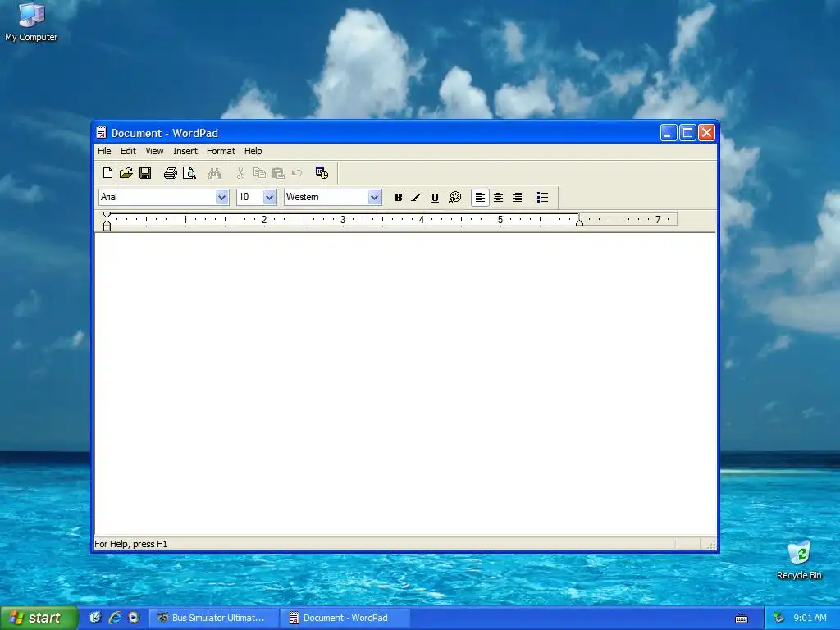This screenshot has height=630, width=840.
Task: Open the Edit menu
Action: [128, 151]
